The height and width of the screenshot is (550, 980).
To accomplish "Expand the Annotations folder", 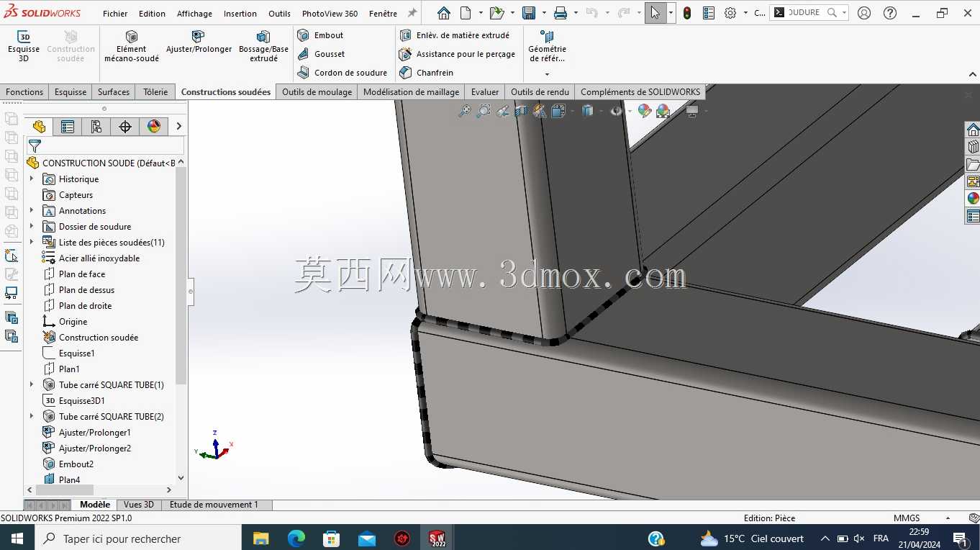I will tap(32, 211).
